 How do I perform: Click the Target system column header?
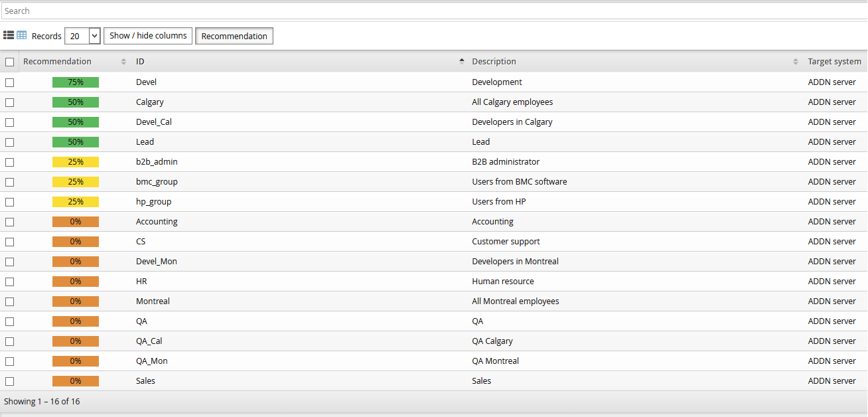point(834,62)
